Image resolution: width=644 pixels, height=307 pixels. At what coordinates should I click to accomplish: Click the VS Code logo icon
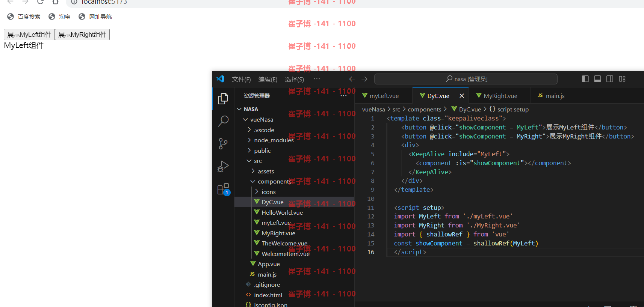(220, 79)
